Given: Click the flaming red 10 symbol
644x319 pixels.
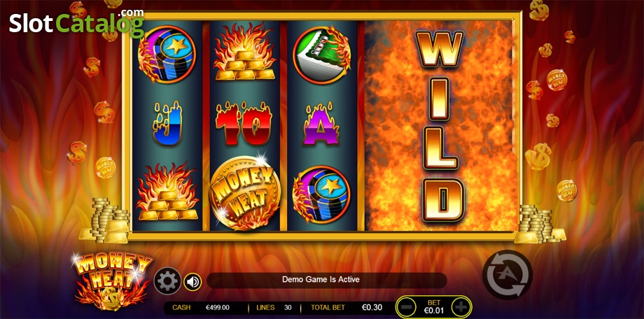Looking at the screenshot, I should point(244,125).
